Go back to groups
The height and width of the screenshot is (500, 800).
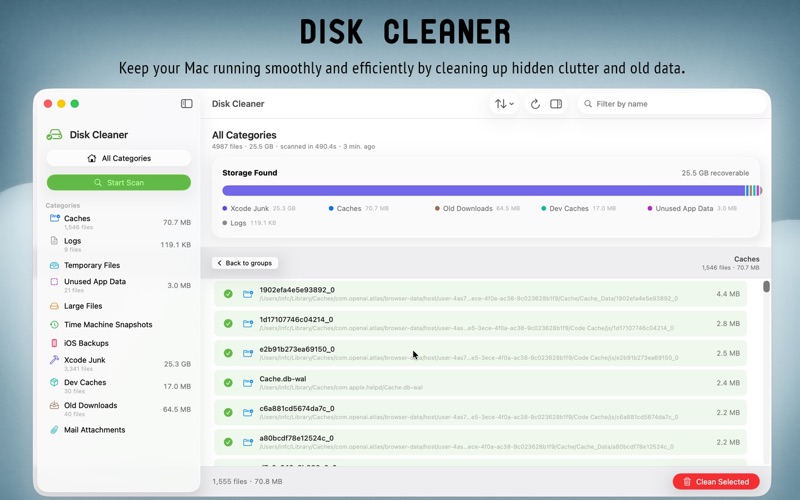click(245, 263)
